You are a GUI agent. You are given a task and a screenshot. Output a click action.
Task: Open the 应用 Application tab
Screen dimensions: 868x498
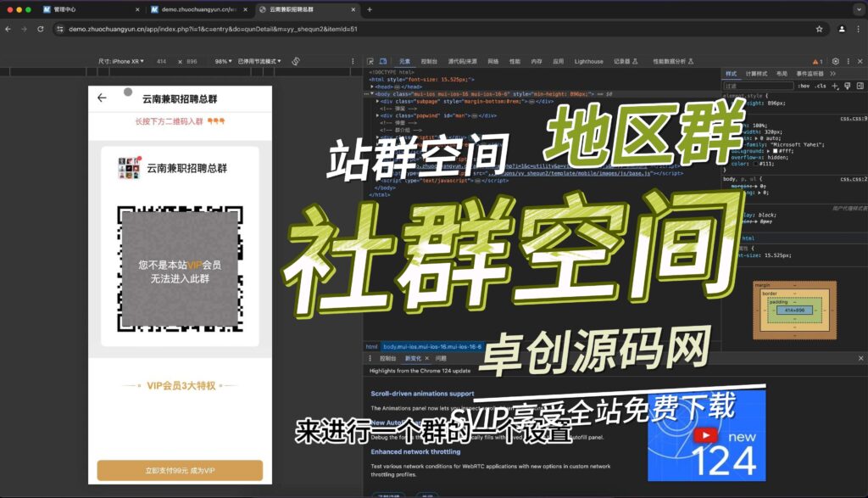[x=558, y=61]
